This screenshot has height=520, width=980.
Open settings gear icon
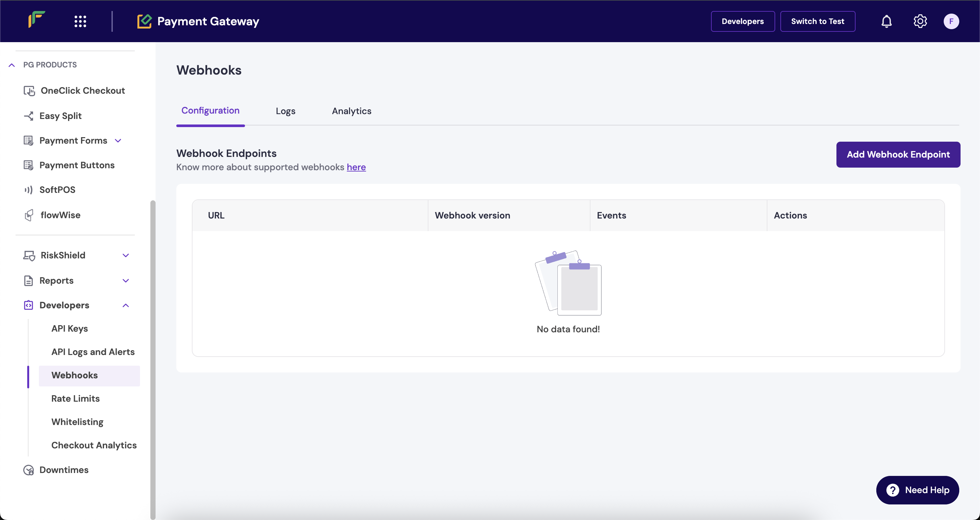(920, 21)
